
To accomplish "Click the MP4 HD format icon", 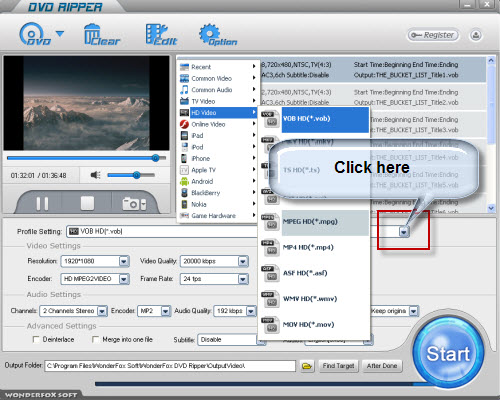I will 270,248.
